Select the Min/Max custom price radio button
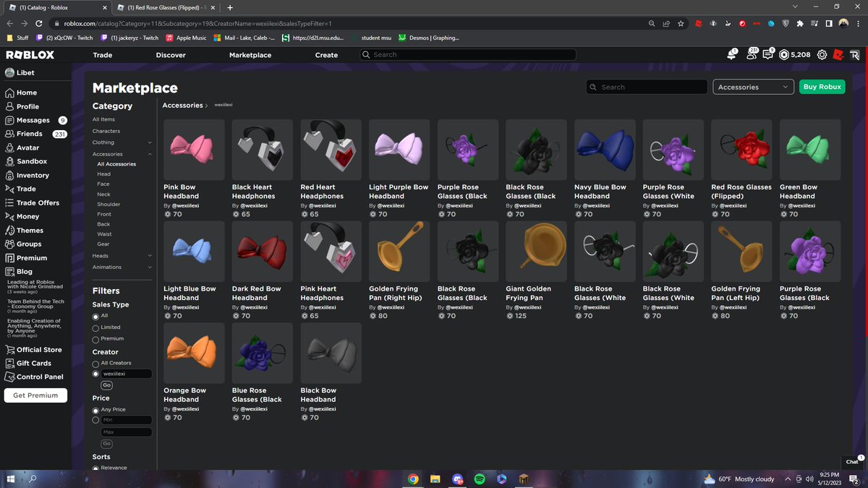Image resolution: width=868 pixels, height=488 pixels. tap(95, 419)
